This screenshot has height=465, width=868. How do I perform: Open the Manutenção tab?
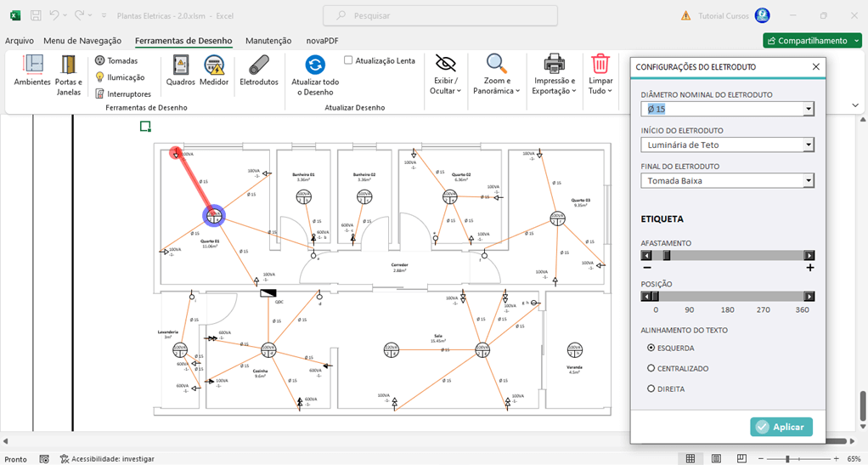268,41
